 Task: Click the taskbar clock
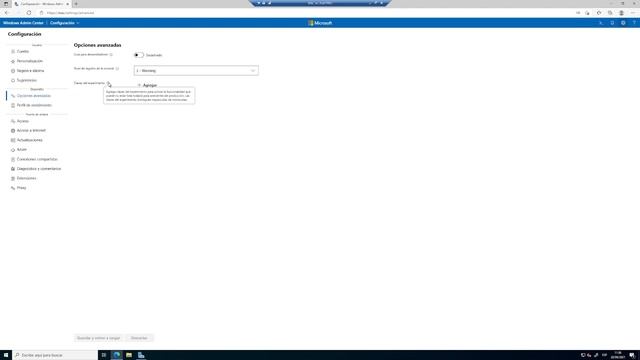[618, 355]
